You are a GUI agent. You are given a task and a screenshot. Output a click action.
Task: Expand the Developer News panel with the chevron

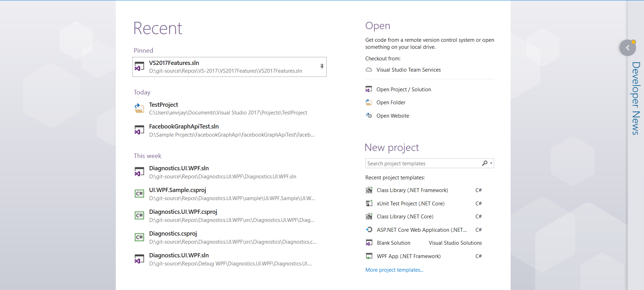click(x=628, y=48)
